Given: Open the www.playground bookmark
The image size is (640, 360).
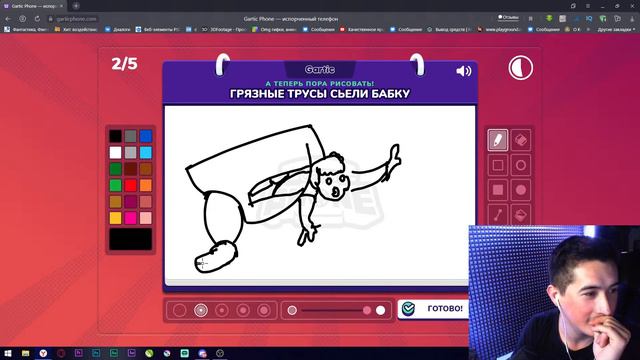Looking at the screenshot, I should click(x=499, y=29).
